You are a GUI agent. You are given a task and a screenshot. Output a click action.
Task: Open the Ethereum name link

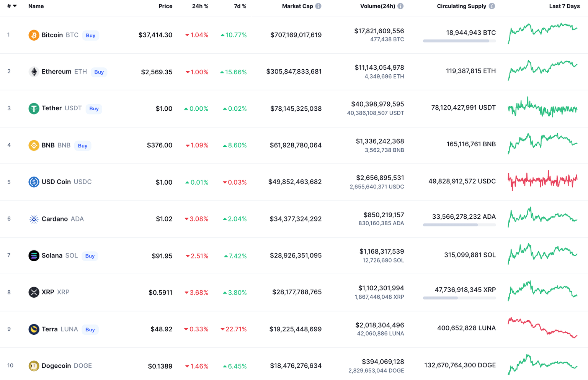tap(56, 72)
